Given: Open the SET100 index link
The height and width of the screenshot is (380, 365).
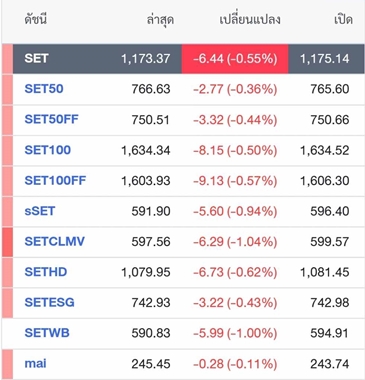Looking at the screenshot, I should point(48,150).
